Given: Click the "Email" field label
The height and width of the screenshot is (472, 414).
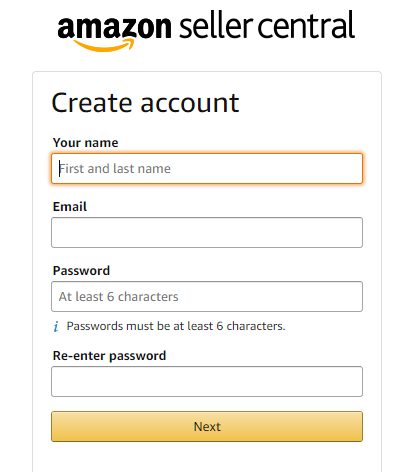Looking at the screenshot, I should coord(70,207).
